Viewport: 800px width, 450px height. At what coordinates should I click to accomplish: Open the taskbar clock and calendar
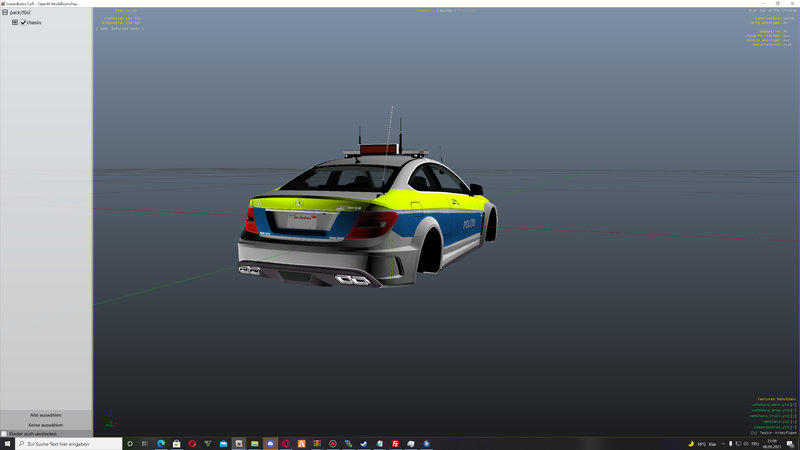tap(772, 444)
